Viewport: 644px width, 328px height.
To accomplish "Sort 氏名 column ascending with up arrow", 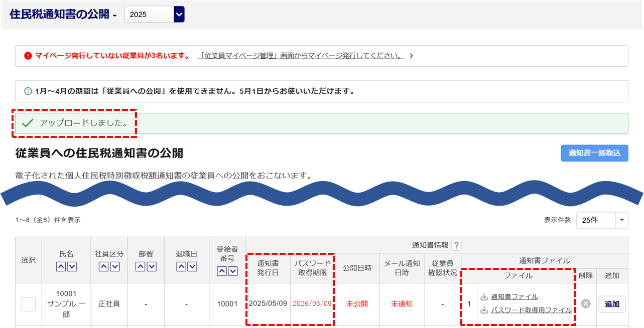I will click(x=61, y=267).
